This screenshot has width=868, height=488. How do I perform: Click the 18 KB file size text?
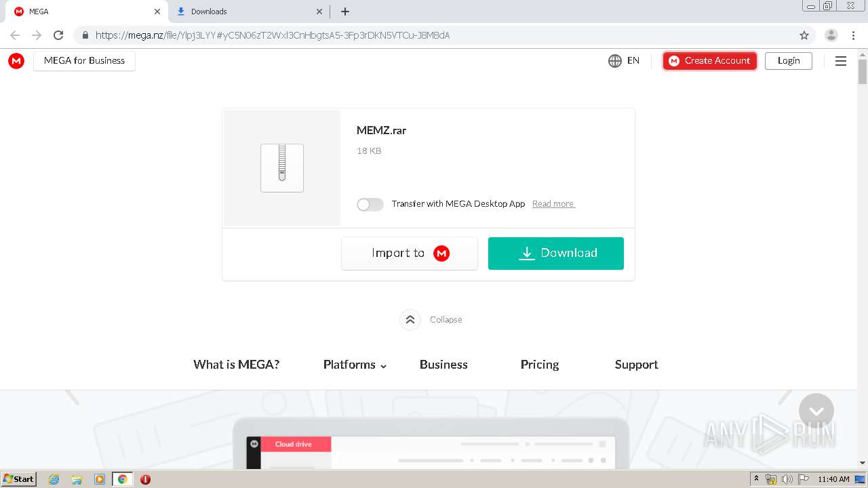pos(369,151)
